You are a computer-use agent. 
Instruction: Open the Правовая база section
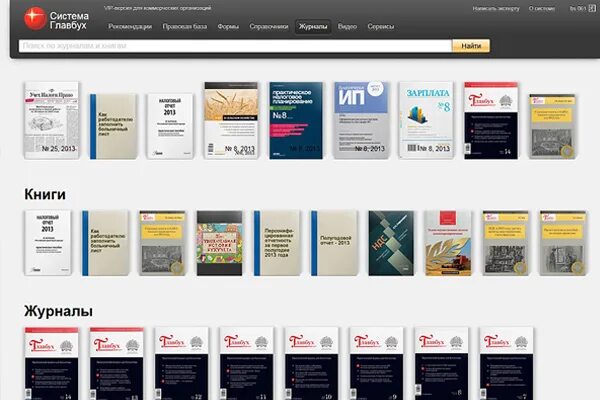185,26
